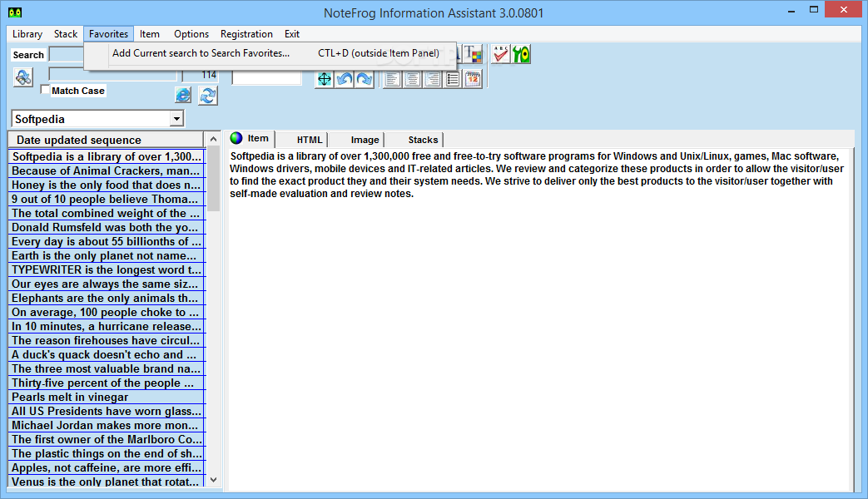This screenshot has height=499, width=868.
Task: Align text right in toolbar
Action: (433, 78)
